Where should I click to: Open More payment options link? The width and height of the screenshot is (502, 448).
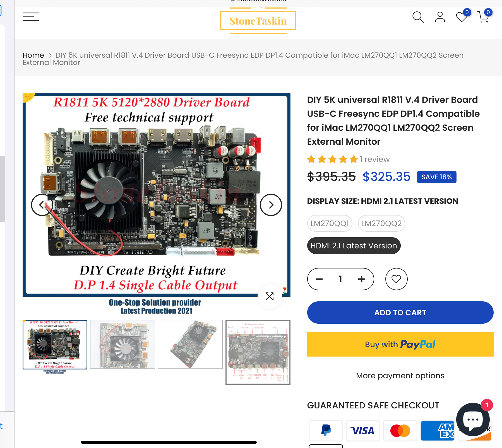(x=400, y=376)
